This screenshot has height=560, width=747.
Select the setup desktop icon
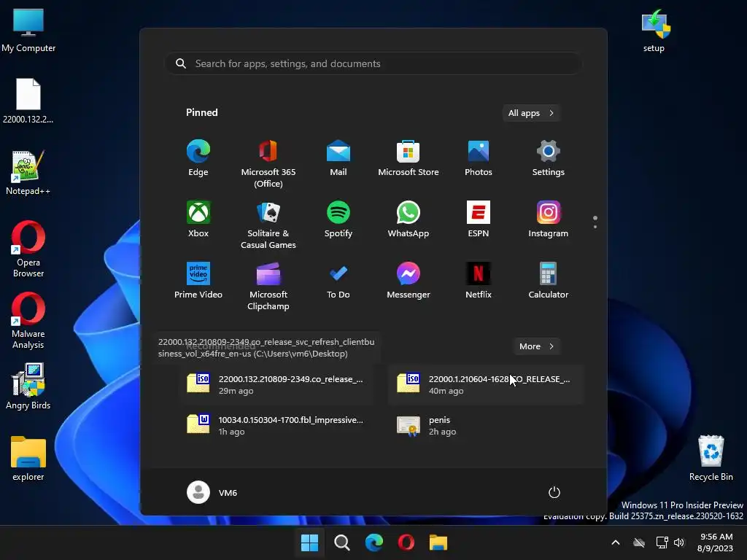(x=654, y=31)
